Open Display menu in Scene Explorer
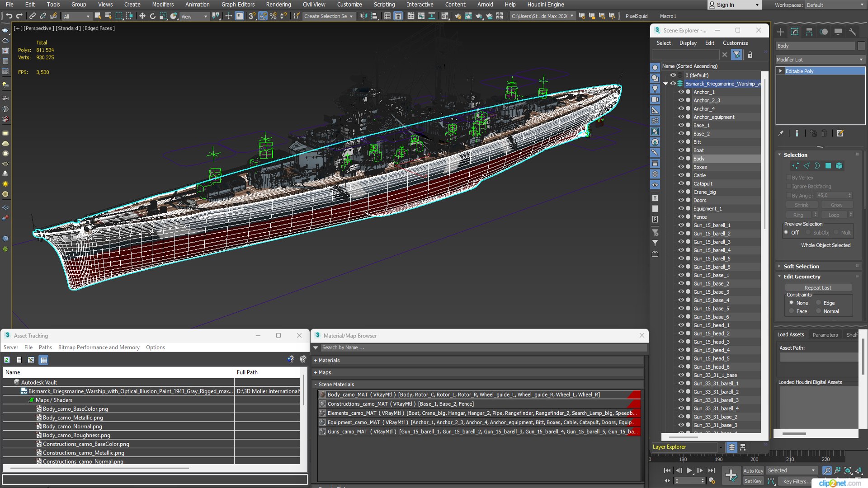This screenshot has width=868, height=488. (688, 43)
